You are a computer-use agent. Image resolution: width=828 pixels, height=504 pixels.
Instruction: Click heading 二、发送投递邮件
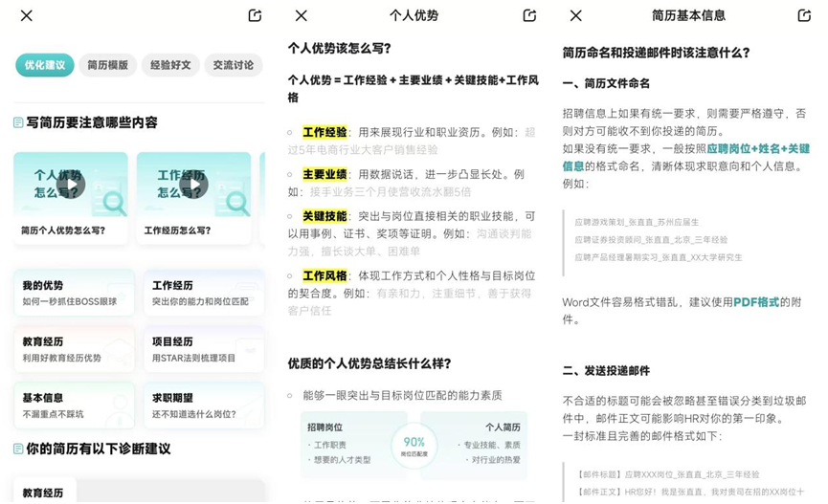(x=606, y=371)
